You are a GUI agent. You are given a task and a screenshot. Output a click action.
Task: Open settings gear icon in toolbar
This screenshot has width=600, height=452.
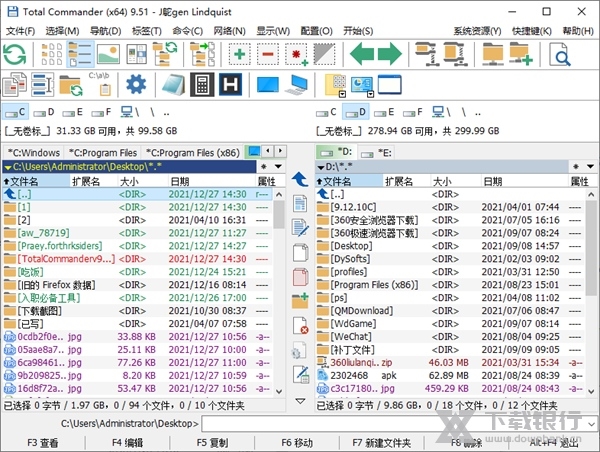click(x=136, y=84)
